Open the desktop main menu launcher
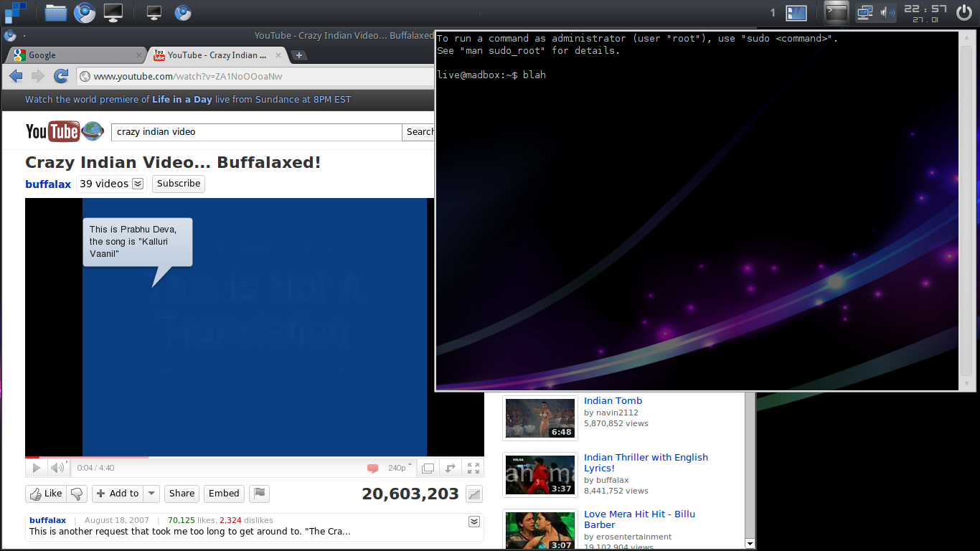980x551 pixels. click(14, 12)
